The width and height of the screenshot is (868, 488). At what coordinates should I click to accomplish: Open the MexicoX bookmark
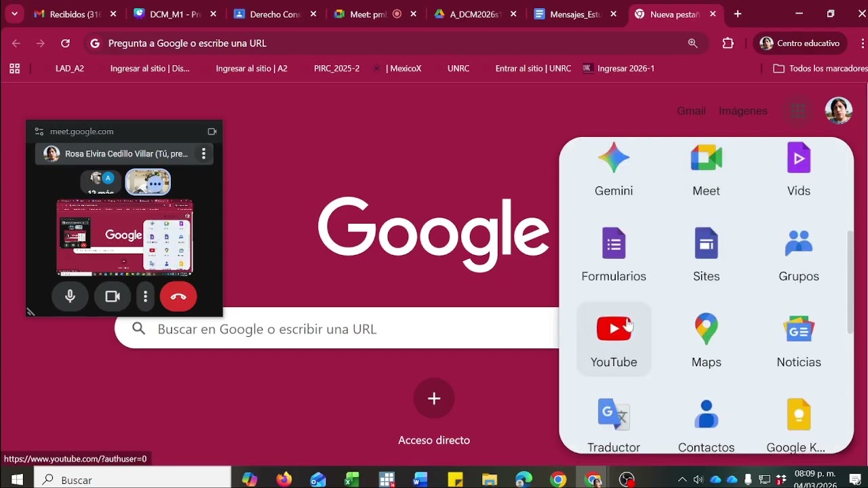click(x=398, y=68)
